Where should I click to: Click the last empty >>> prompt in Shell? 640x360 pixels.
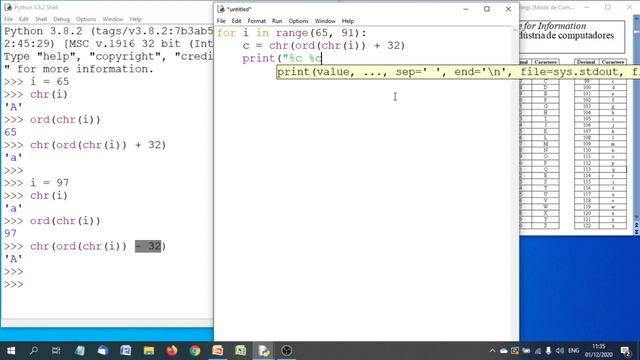(13, 284)
